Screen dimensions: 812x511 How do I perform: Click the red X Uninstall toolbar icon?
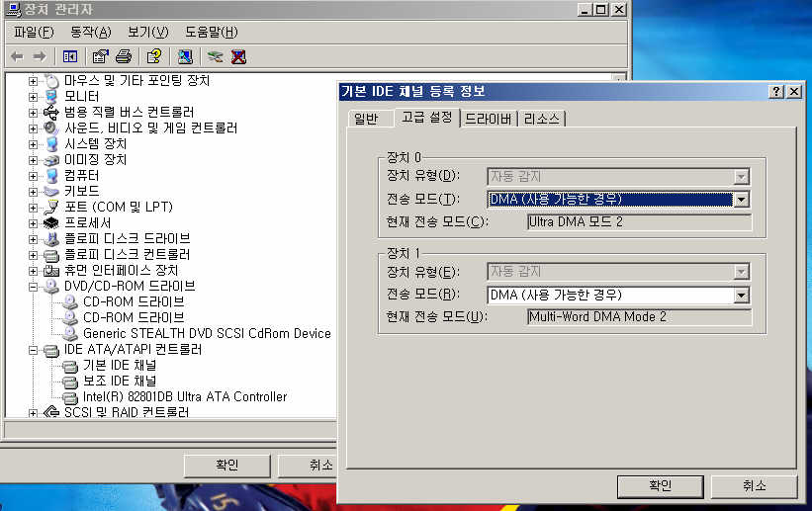click(238, 56)
